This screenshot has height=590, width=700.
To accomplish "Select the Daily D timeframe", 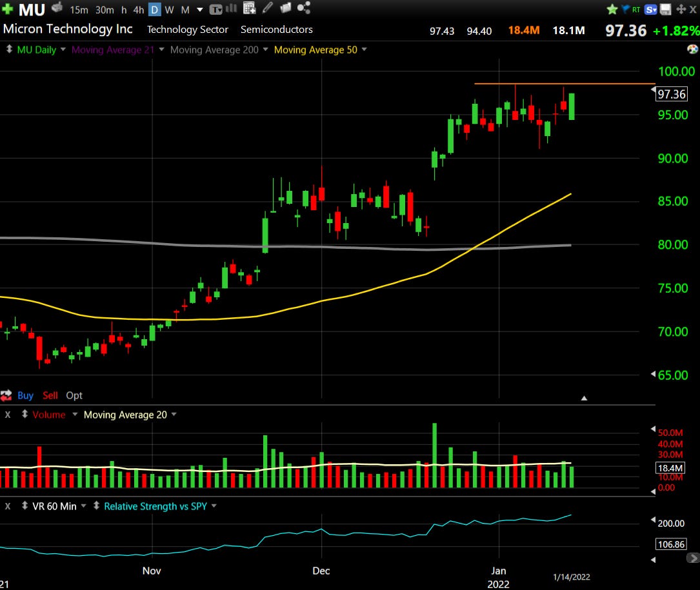I will 154,10.
